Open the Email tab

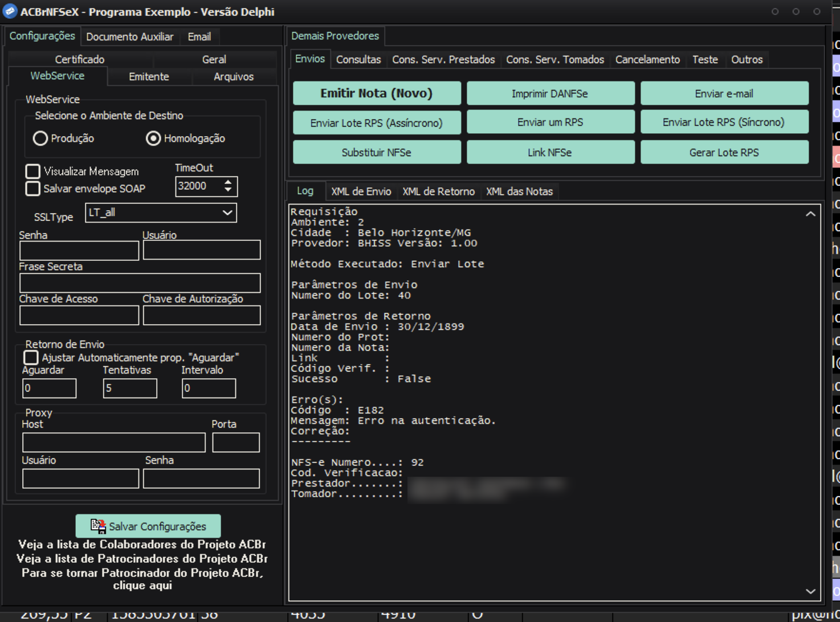tap(199, 37)
